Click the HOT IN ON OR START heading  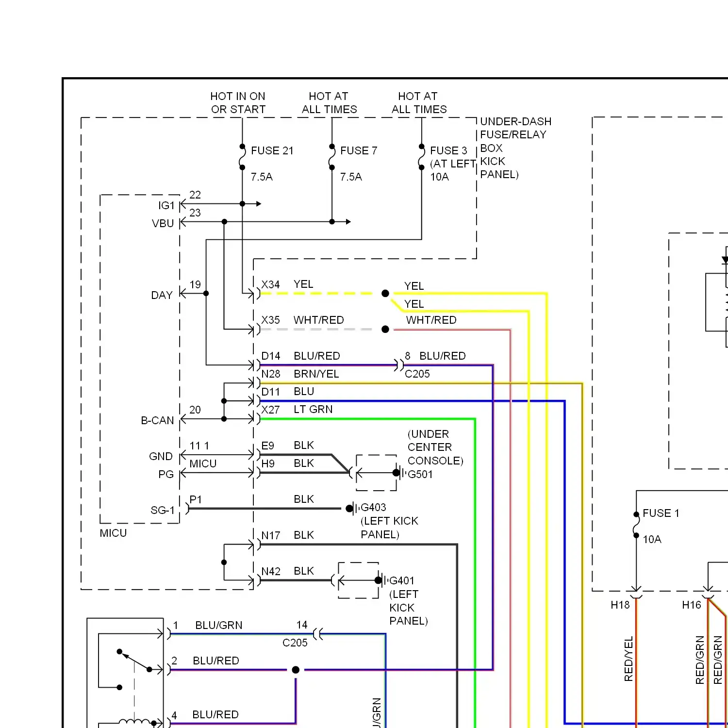(x=238, y=103)
